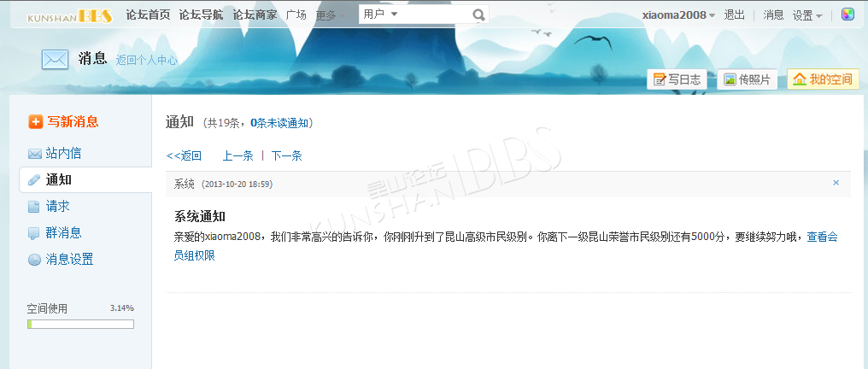This screenshot has height=369, width=868.
Task: Click the envelope 消息 icon
Action: click(x=55, y=59)
